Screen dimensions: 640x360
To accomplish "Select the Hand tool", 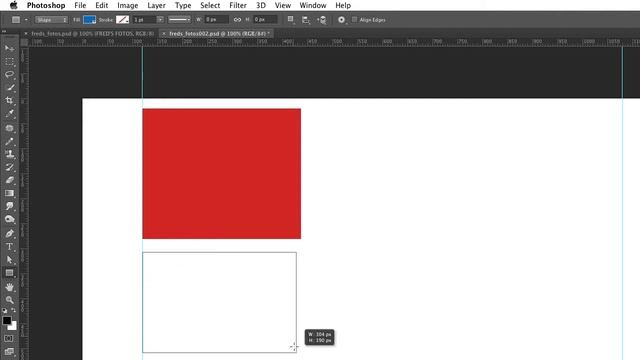I will [9, 287].
